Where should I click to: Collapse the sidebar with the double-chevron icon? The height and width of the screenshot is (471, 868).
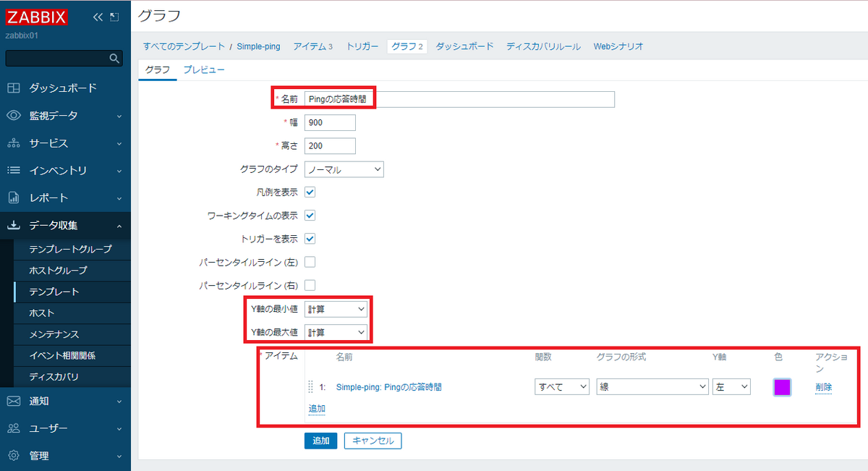96,16
